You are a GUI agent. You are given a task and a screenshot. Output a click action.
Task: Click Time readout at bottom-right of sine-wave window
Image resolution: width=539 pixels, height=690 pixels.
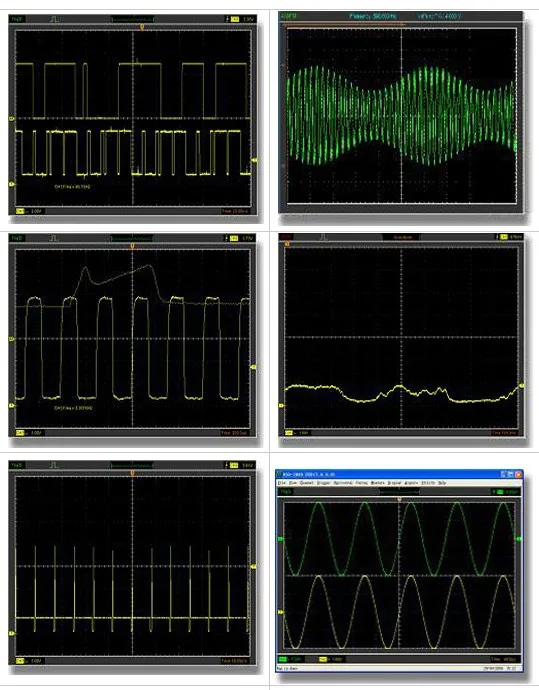pos(503,659)
